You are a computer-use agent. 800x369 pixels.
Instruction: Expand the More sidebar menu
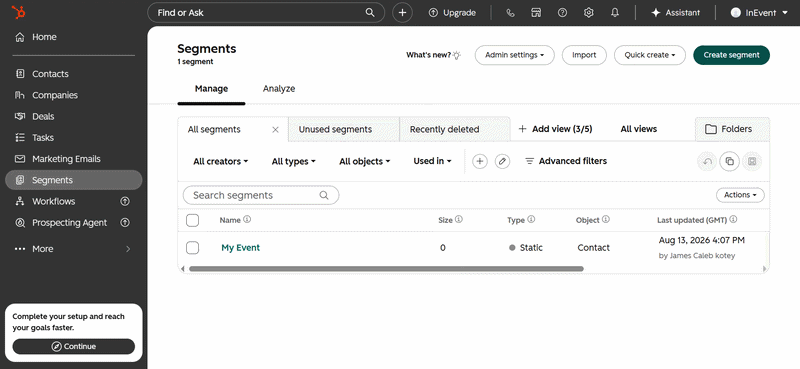[x=73, y=249]
